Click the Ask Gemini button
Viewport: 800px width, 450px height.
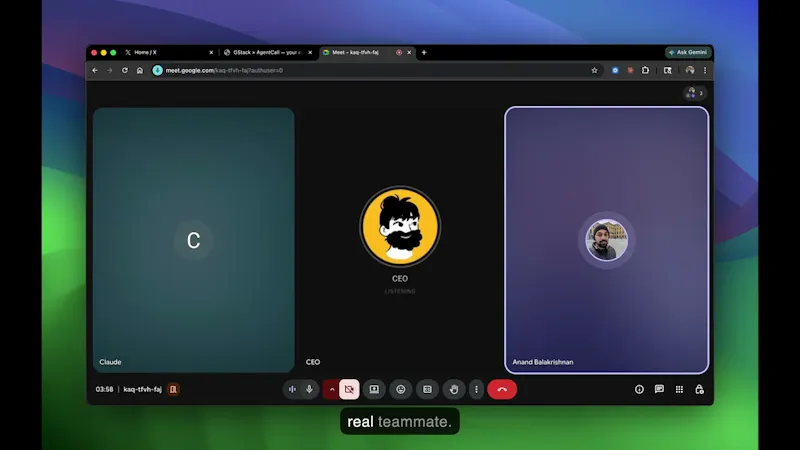(688, 52)
